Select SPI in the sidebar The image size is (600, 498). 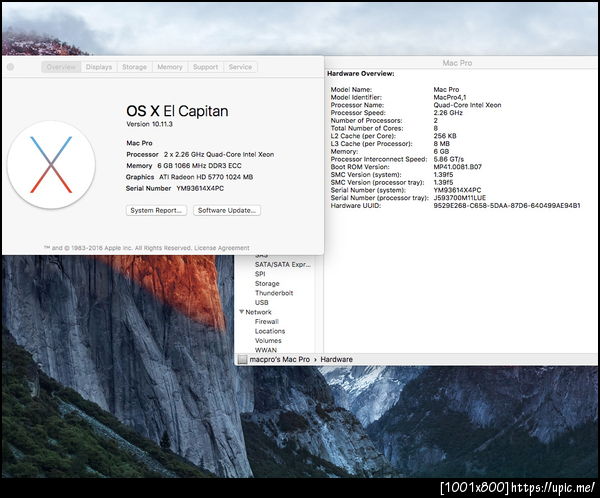pyautogui.click(x=260, y=274)
